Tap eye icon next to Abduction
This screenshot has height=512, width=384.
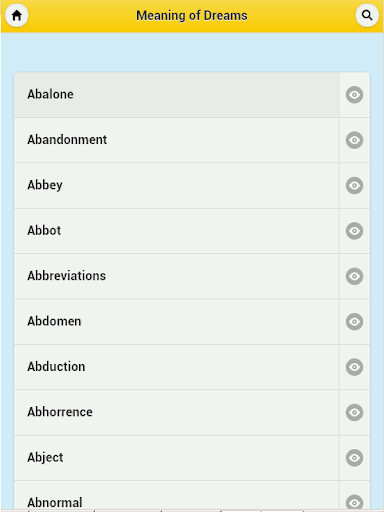click(x=354, y=367)
